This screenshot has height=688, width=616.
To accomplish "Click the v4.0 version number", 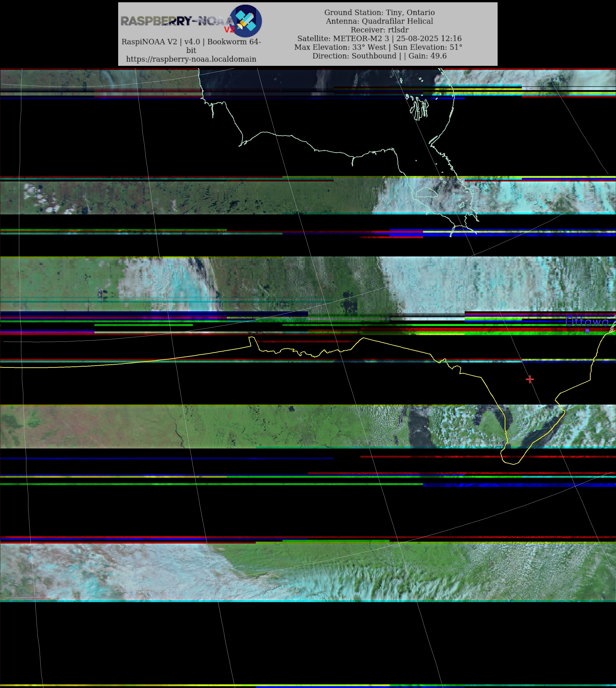I will click(x=192, y=42).
